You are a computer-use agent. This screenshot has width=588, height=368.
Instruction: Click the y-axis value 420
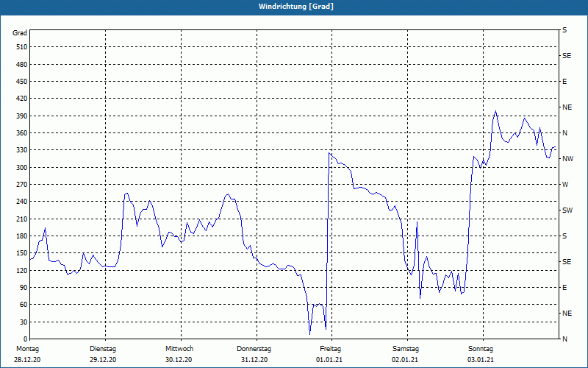[22, 99]
